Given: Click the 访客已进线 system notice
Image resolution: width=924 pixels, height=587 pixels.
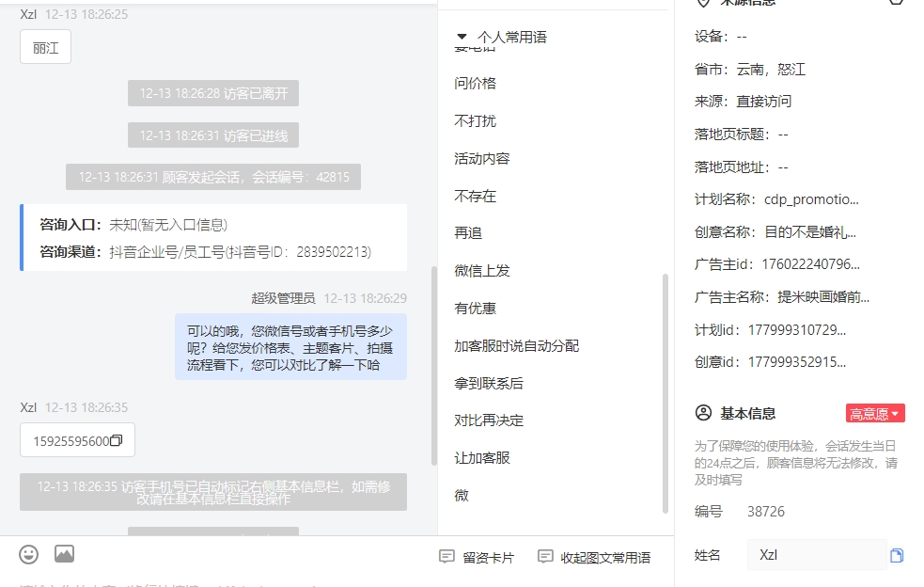Looking at the screenshot, I should pos(213,135).
